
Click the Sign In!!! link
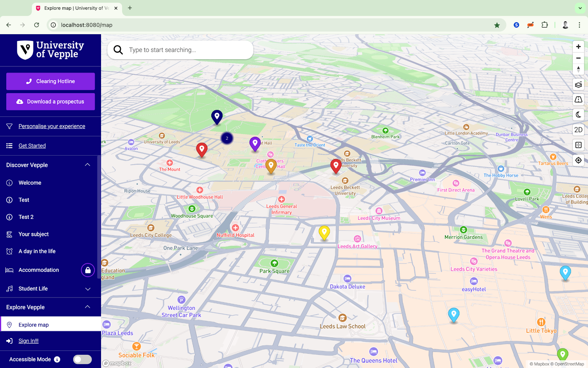tap(29, 341)
